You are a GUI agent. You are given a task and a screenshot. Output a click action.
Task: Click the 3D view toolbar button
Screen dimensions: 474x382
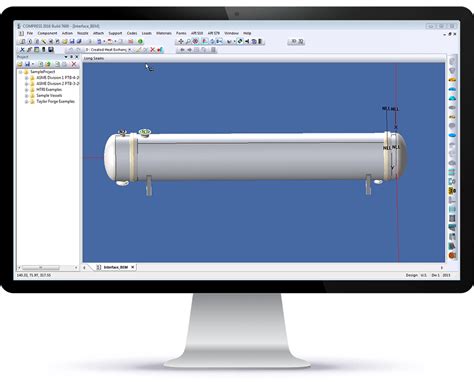click(x=301, y=41)
